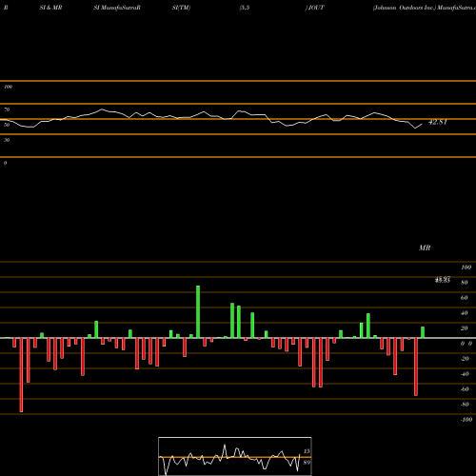Screen dimensions: 476x476
Task: Click the MR axis label 20
Action: 465,328
